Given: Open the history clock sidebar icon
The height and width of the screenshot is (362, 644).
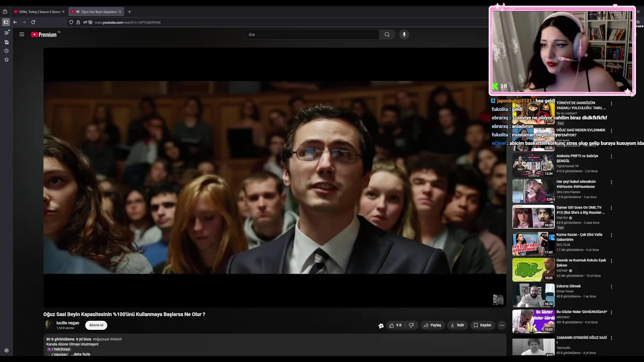Looking at the screenshot, I should [7, 51].
